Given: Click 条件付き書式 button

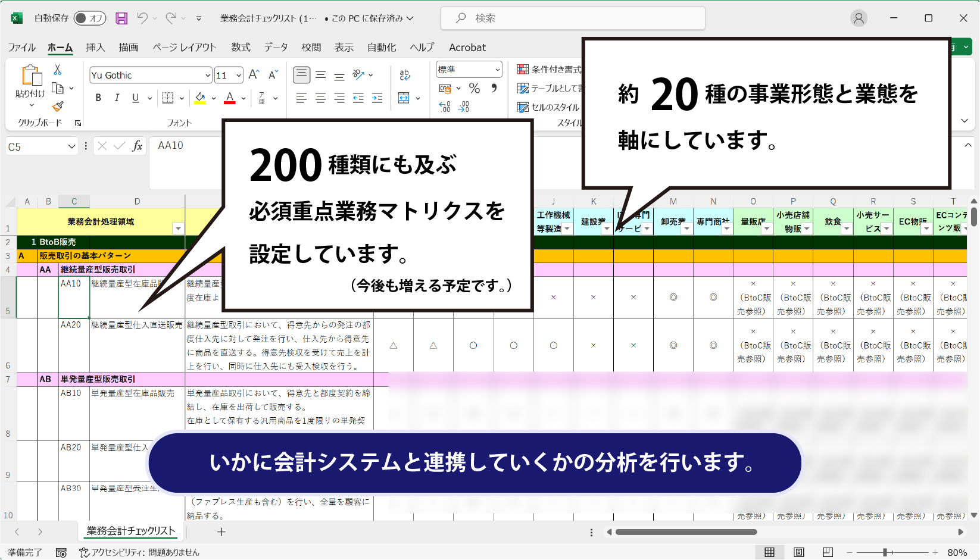Looking at the screenshot, I should click(550, 70).
